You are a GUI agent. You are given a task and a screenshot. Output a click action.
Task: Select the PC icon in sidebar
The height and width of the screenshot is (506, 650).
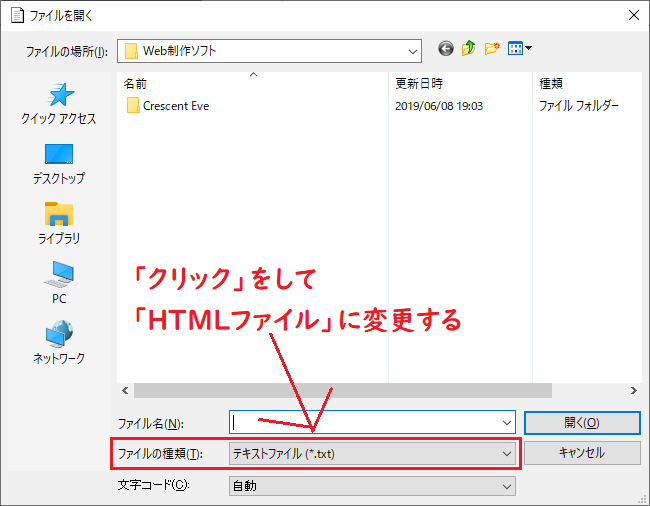(x=59, y=284)
